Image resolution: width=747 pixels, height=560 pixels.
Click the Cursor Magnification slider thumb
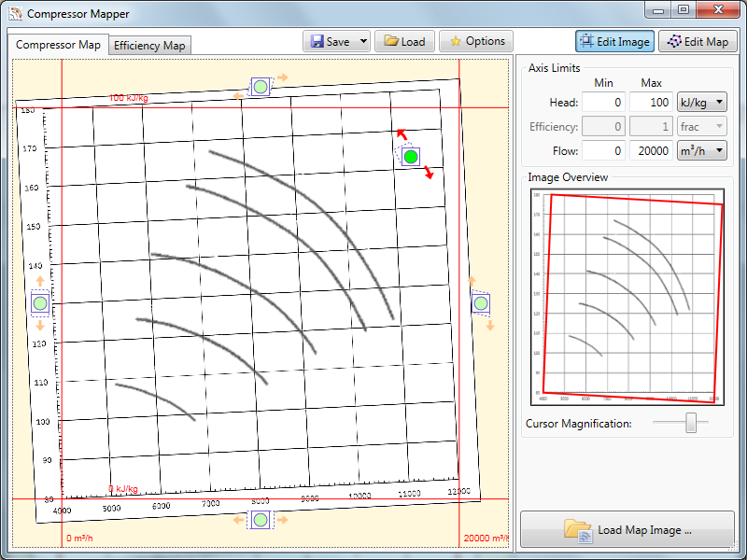(691, 423)
